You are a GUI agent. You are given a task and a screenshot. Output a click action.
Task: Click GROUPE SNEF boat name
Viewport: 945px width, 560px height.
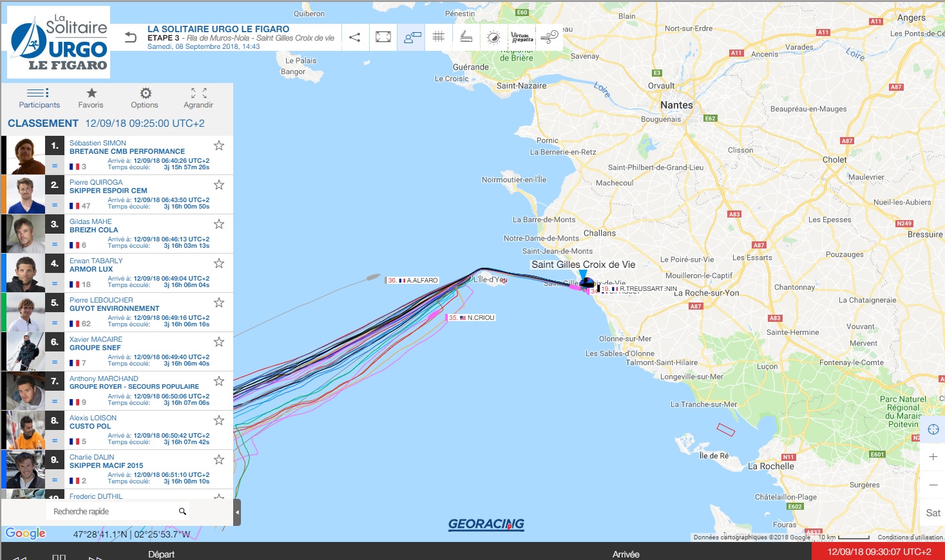[x=95, y=348]
